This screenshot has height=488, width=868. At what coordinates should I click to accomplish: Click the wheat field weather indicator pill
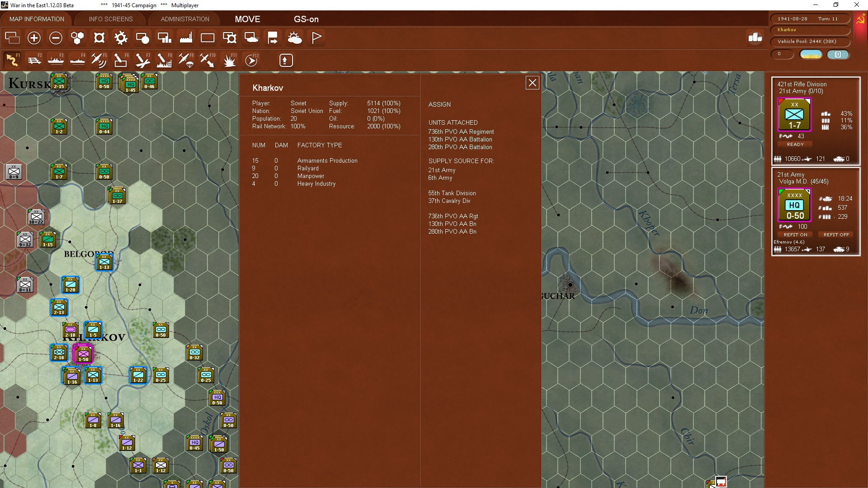pyautogui.click(x=811, y=55)
